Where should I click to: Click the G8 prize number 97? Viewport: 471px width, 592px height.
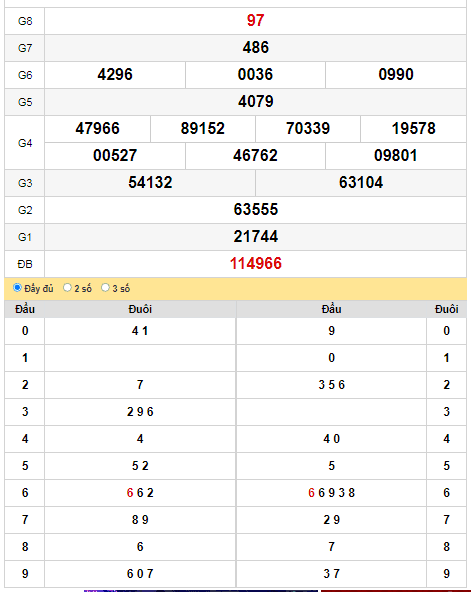coord(256,20)
